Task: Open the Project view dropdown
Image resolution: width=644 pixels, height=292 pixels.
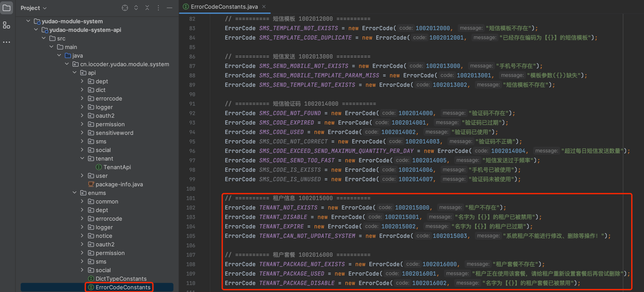Action: [33, 8]
